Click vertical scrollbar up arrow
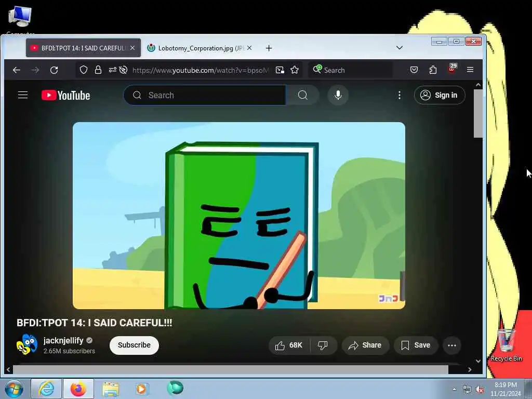The height and width of the screenshot is (399, 532). (x=478, y=85)
